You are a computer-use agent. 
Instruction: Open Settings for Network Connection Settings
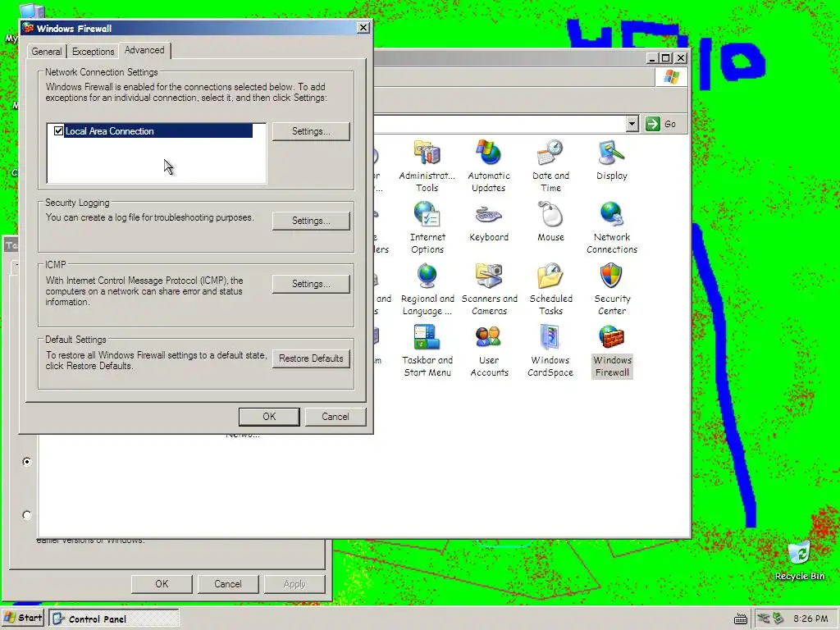point(311,131)
